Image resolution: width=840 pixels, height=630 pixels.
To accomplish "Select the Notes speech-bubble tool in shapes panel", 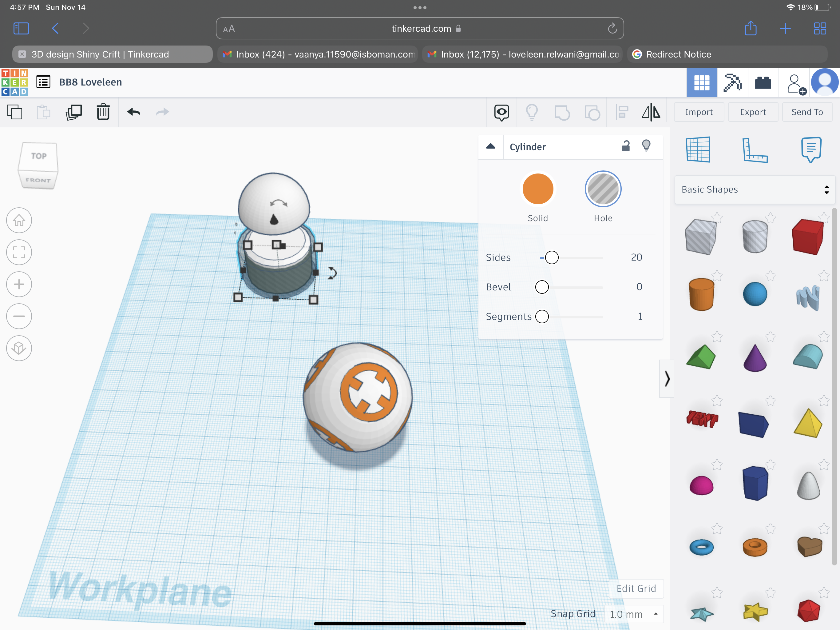I will click(811, 149).
